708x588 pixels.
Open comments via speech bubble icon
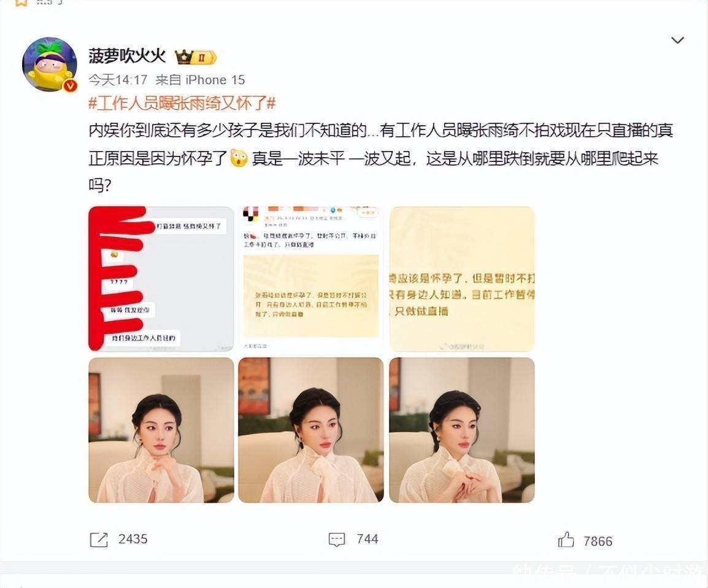pos(337,540)
